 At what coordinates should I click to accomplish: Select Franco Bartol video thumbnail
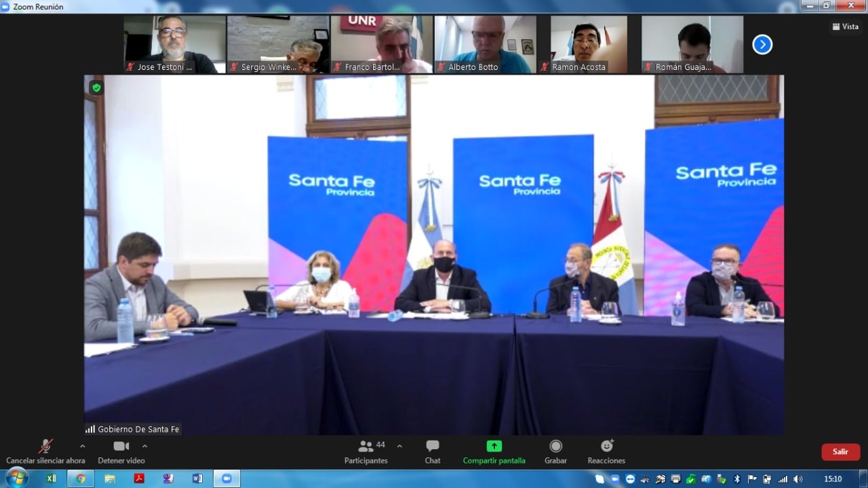(382, 44)
